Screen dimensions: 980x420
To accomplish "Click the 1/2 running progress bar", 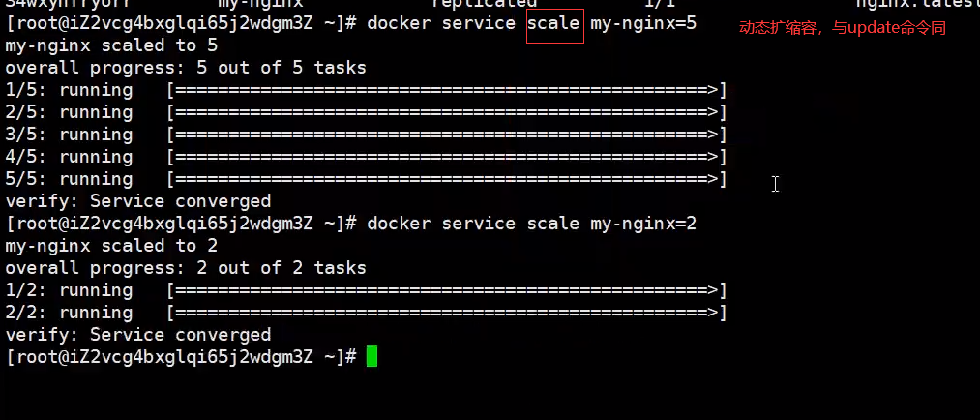I will pos(447,290).
